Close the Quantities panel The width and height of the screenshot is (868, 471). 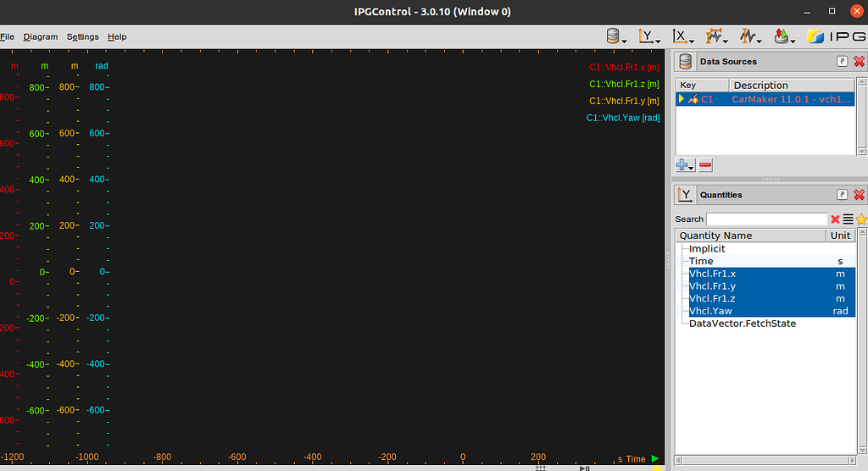tap(859, 194)
